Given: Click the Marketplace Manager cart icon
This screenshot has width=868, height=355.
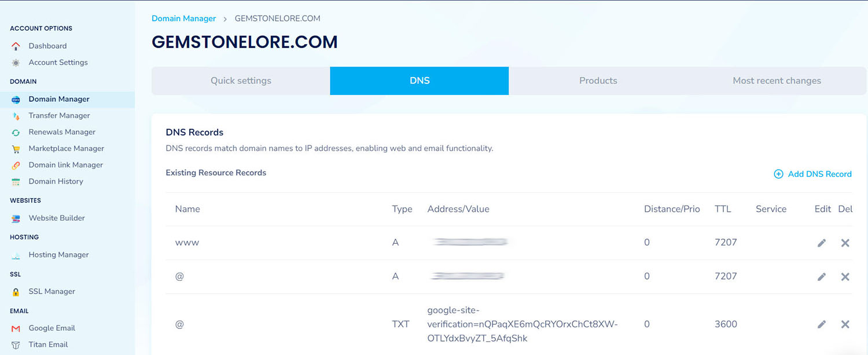Looking at the screenshot, I should pyautogui.click(x=16, y=149).
